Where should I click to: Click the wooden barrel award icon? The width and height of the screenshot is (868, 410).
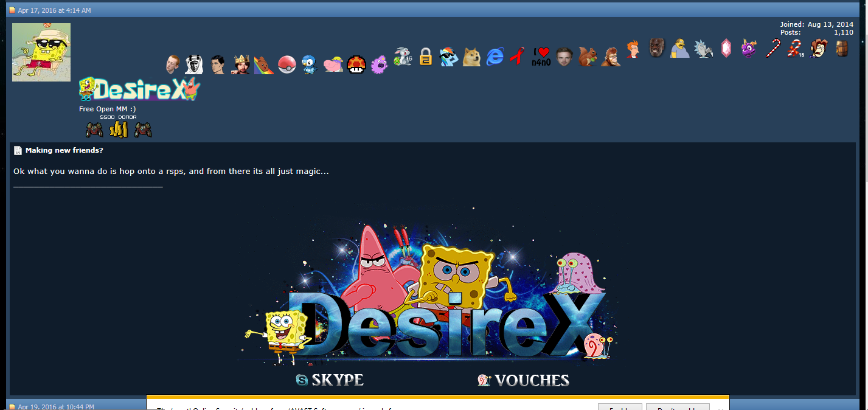(842, 48)
